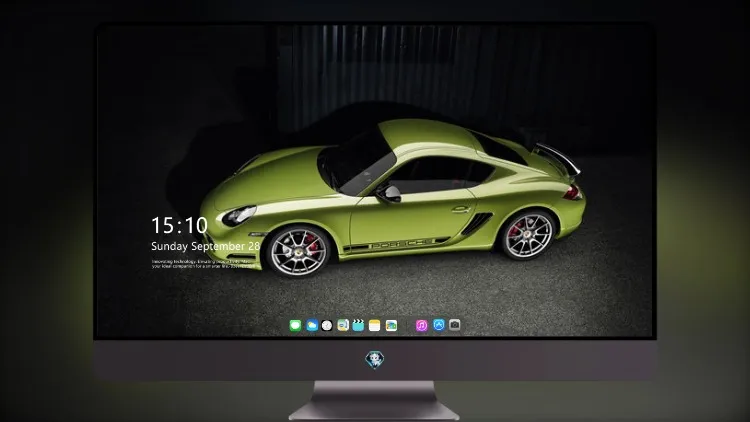The width and height of the screenshot is (750, 422).
Task: Open the clapperboard video app in the dock
Action: tap(358, 325)
